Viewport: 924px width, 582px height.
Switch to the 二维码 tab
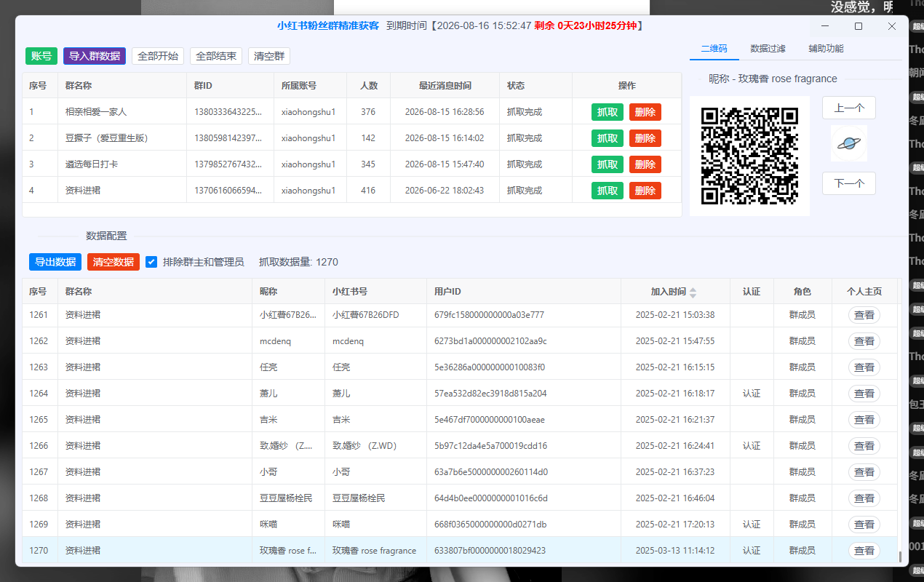(x=714, y=49)
